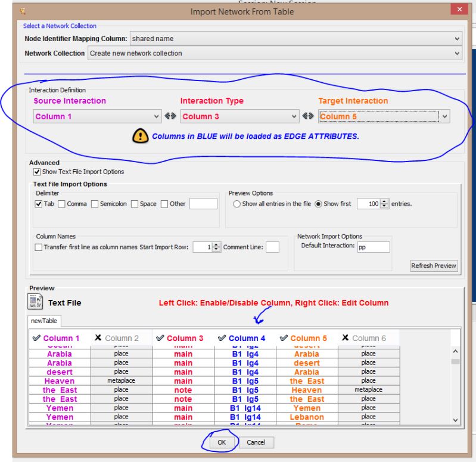Screen dimensions: 476x462
Task: Open Source Interaction Column 1 dropdown
Action: 97,116
